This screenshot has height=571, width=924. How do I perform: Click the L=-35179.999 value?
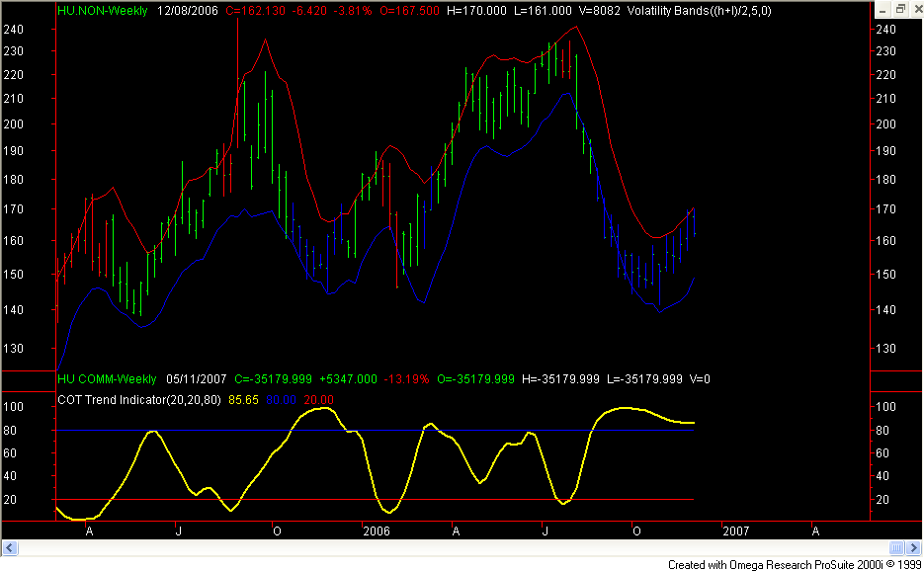click(644, 379)
